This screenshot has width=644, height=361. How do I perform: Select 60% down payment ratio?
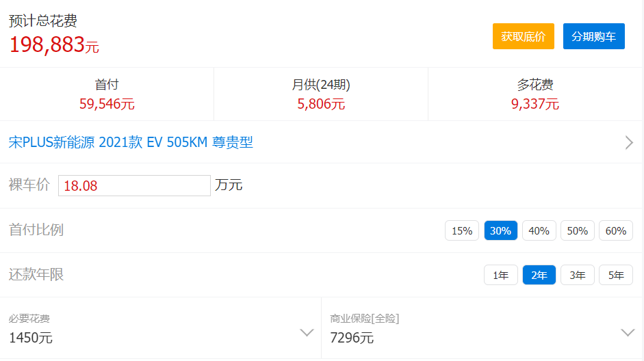(x=616, y=230)
